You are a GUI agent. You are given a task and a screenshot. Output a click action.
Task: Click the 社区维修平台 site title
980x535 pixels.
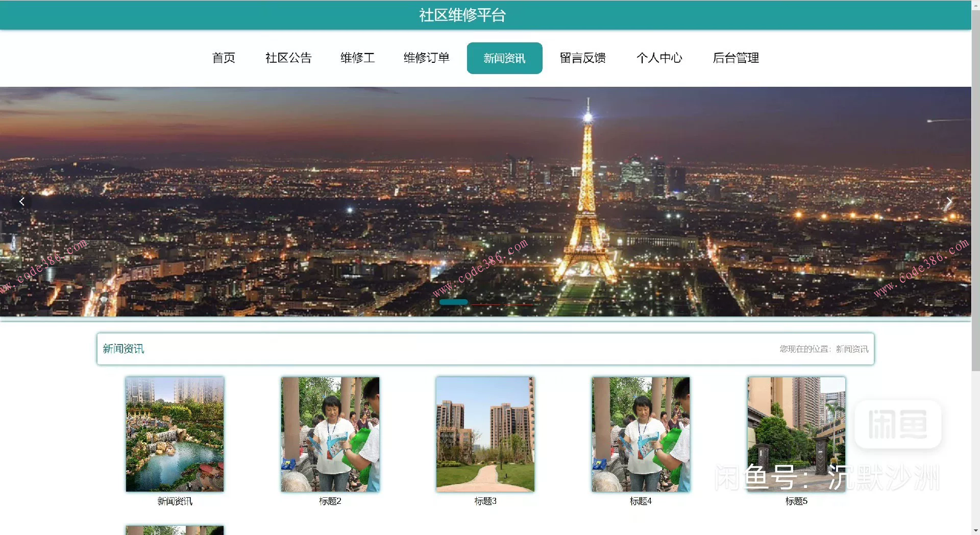462,15
